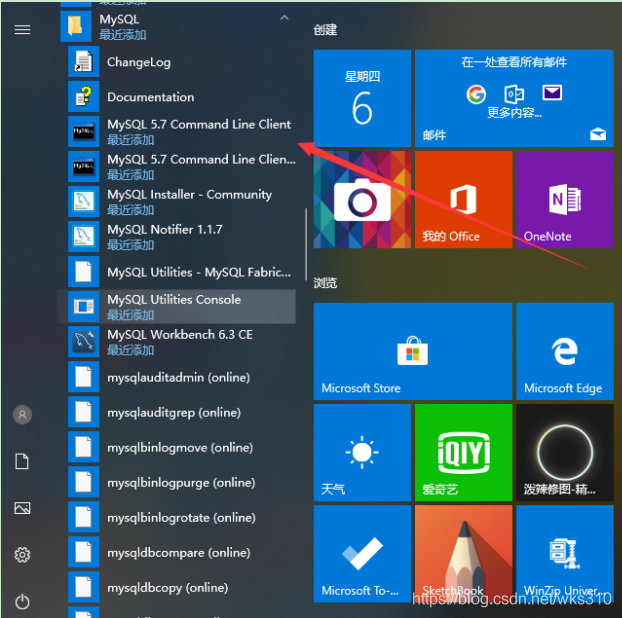Open Pictures sidebar icon
Viewport: 622px width, 618px height.
(x=22, y=508)
